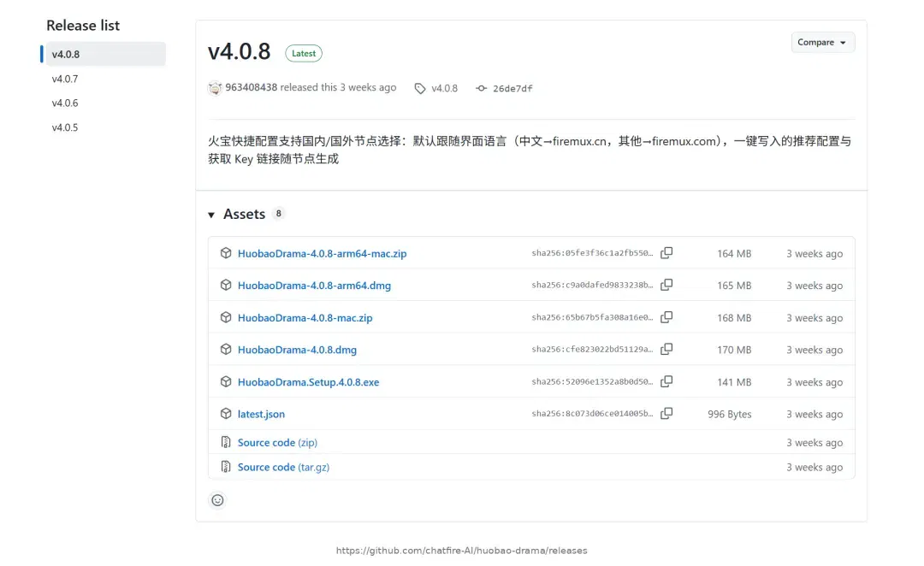Copy sha256 hash for HuobaoDrama-4.0.8-arm64.dmg

[x=666, y=285]
